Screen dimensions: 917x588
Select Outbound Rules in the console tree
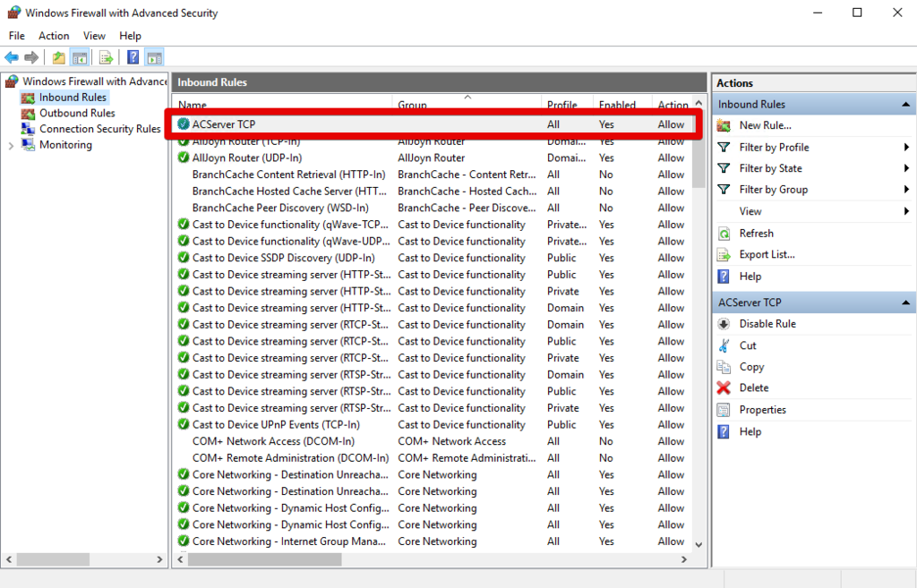(77, 113)
